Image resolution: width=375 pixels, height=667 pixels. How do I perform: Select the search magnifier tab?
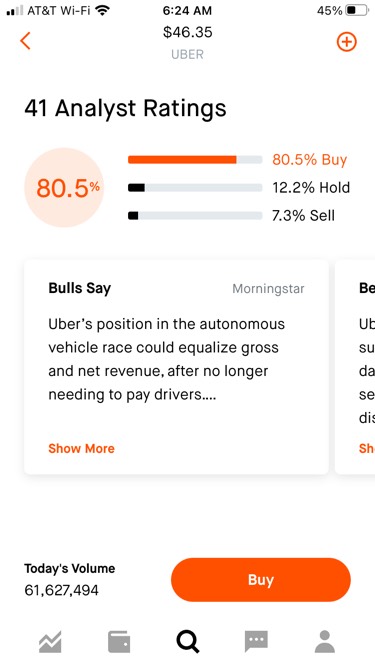(188, 641)
